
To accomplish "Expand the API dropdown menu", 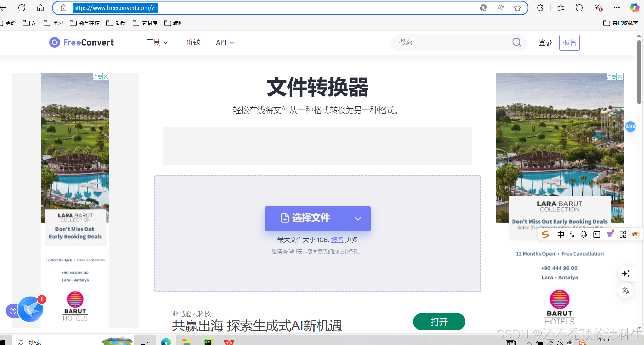I will (x=225, y=42).
